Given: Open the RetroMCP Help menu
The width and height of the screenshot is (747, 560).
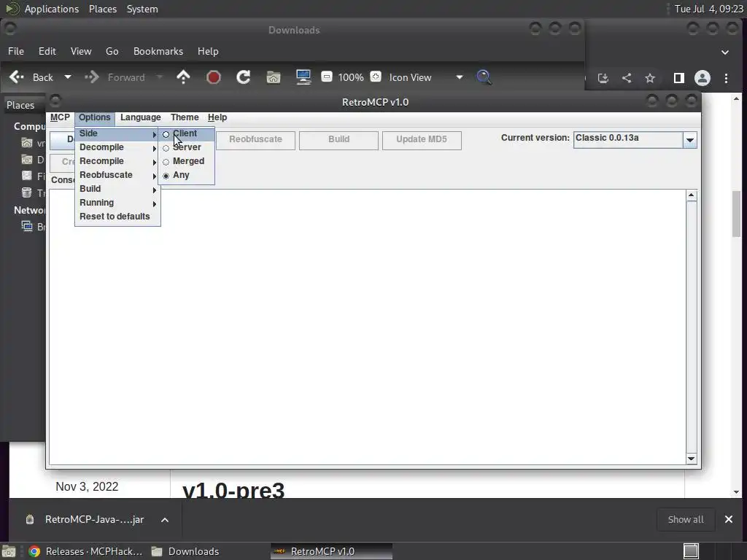Looking at the screenshot, I should tap(217, 117).
